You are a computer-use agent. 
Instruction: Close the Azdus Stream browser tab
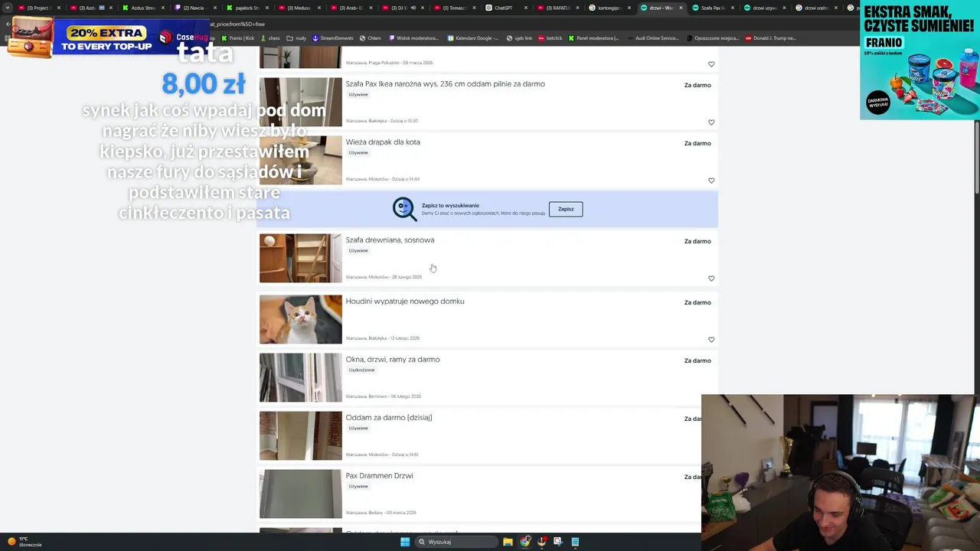pyautogui.click(x=163, y=8)
